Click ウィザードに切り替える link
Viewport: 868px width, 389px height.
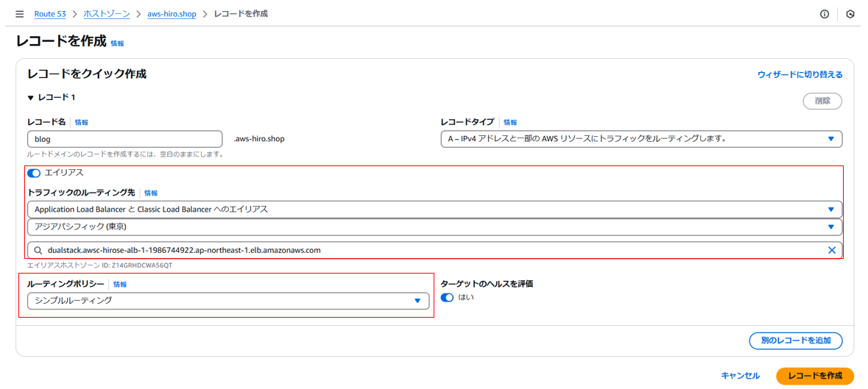click(x=800, y=74)
